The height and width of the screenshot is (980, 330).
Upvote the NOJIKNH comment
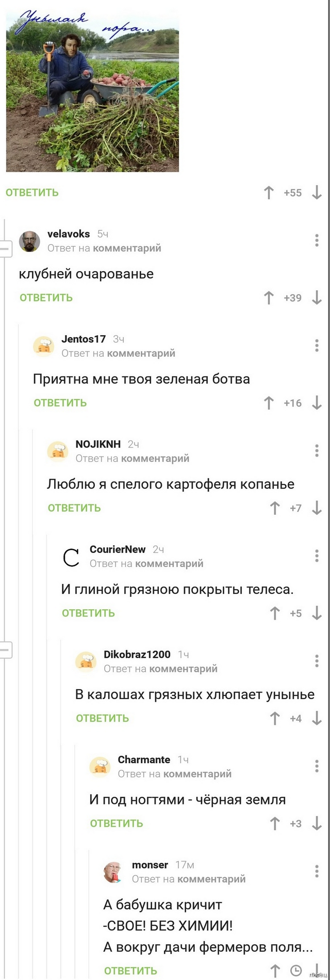(x=275, y=508)
